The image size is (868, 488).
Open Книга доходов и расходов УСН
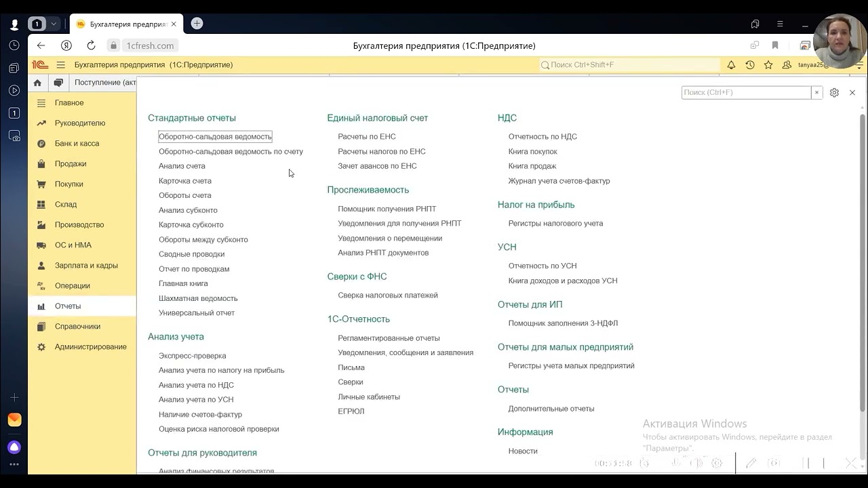pyautogui.click(x=563, y=281)
